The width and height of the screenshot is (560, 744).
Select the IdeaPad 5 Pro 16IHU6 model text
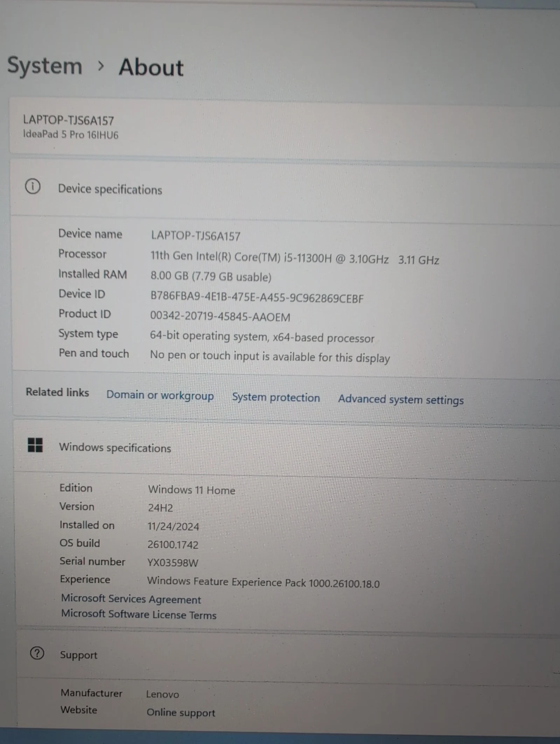point(70,134)
